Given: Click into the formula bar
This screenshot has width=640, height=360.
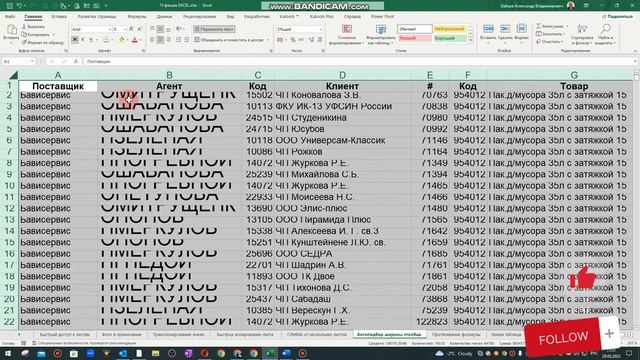Looking at the screenshot, I should (x=359, y=61).
